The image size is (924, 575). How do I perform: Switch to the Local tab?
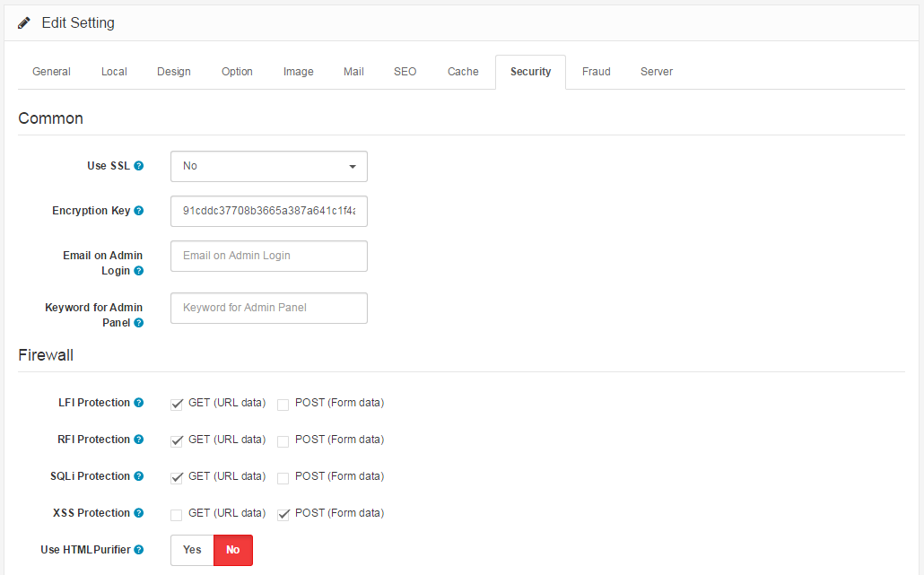114,72
